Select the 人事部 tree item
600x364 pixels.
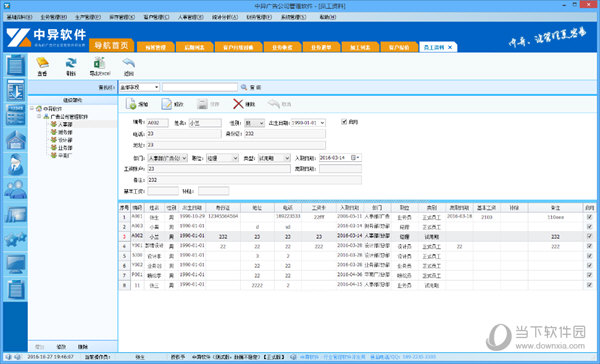65,124
